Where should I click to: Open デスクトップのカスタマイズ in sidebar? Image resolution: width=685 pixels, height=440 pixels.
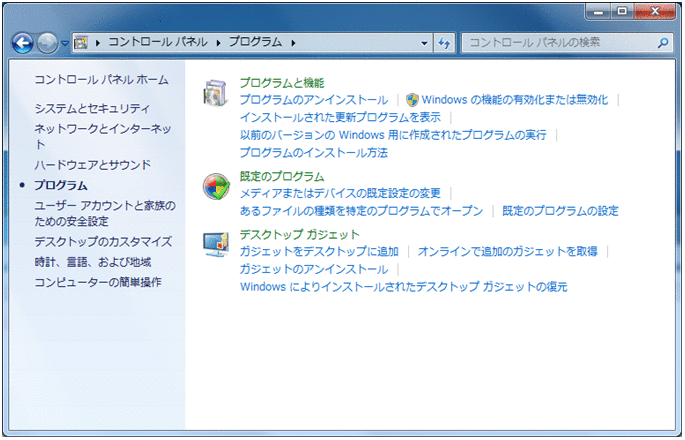[103, 242]
